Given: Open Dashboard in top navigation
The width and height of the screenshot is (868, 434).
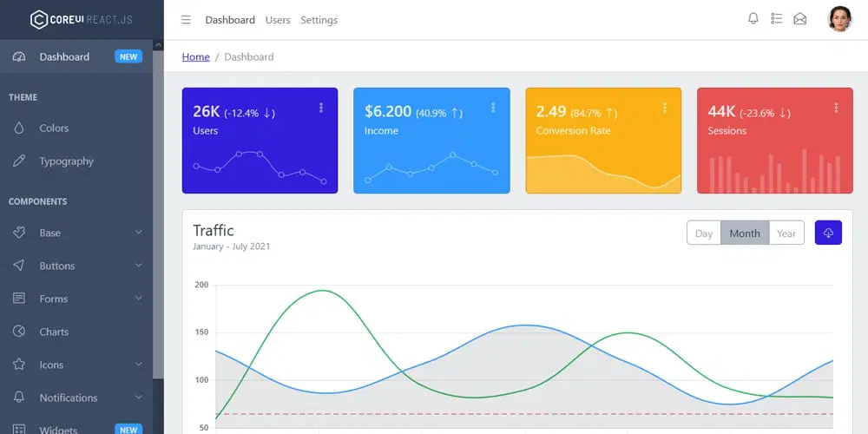Looking at the screenshot, I should [x=230, y=20].
